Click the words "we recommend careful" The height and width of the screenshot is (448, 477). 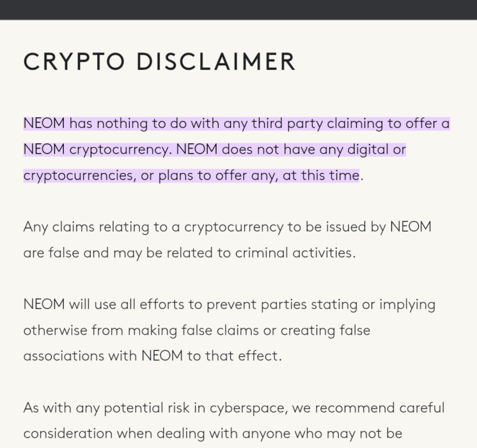pos(374,408)
